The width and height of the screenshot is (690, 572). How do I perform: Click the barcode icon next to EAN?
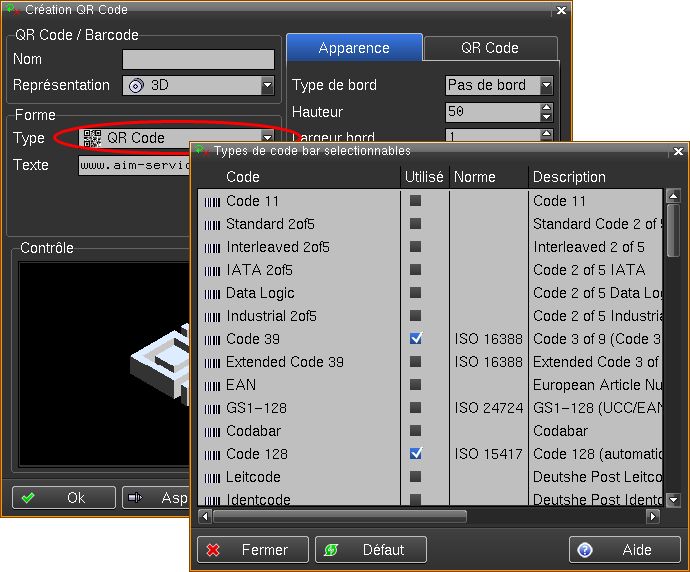(212, 385)
